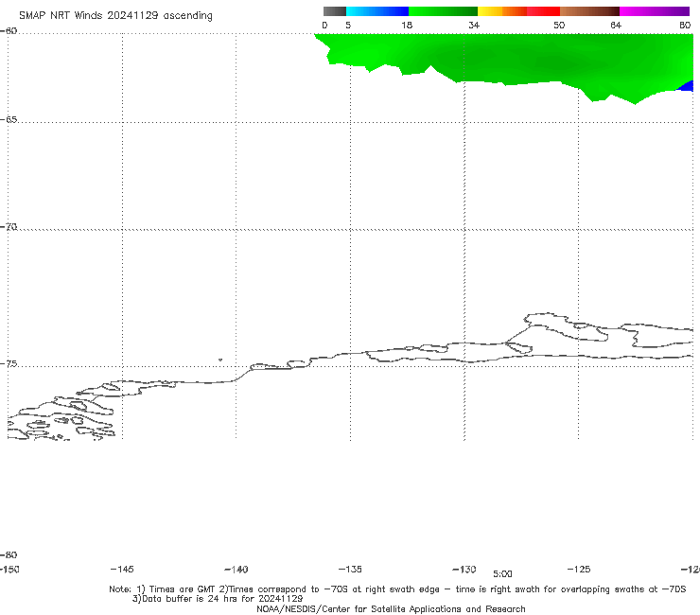This screenshot has height=615, width=700.
Task: Click the longitude label '-140'
Action: click(x=236, y=570)
